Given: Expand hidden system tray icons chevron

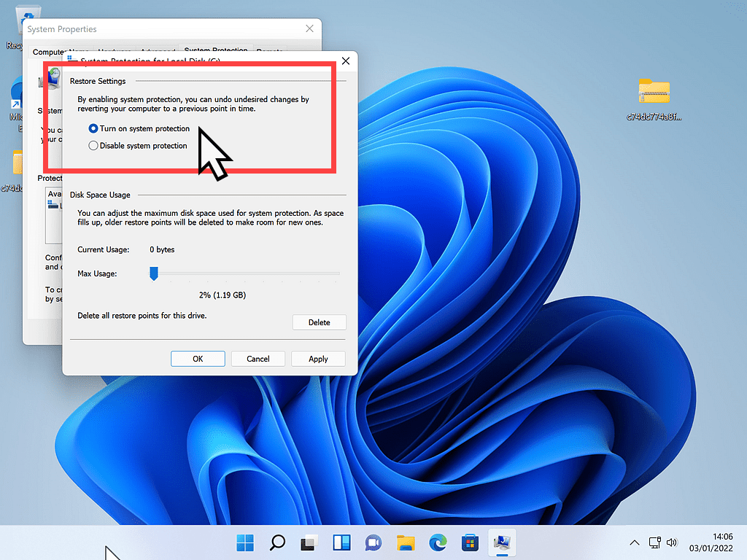Looking at the screenshot, I should [634, 542].
